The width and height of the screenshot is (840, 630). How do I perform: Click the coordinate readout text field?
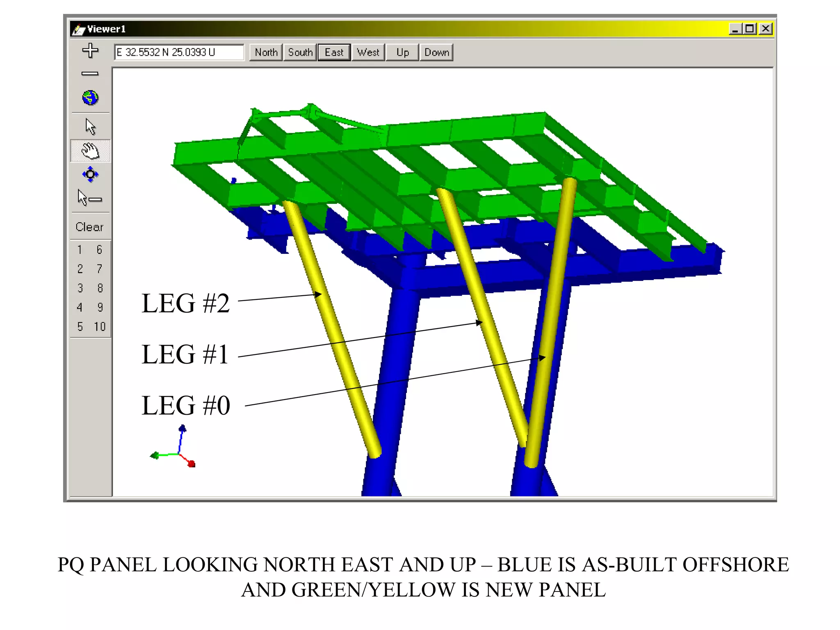[179, 52]
